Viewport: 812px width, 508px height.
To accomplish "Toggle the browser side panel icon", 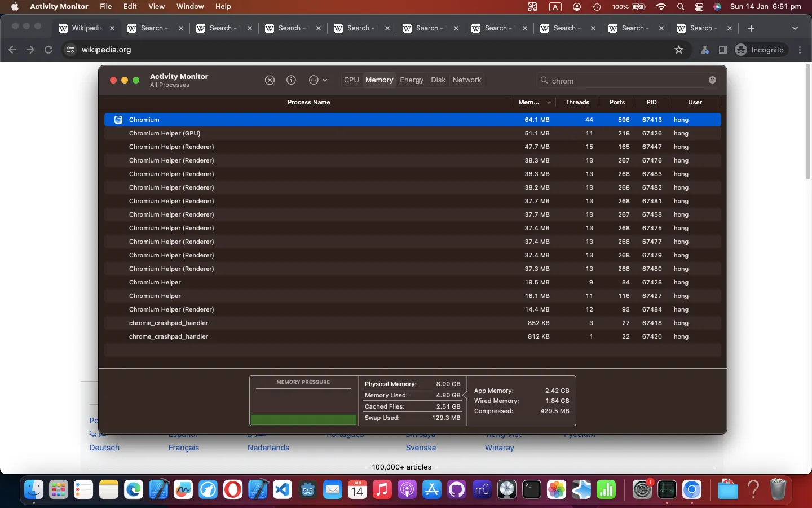I will point(722,50).
